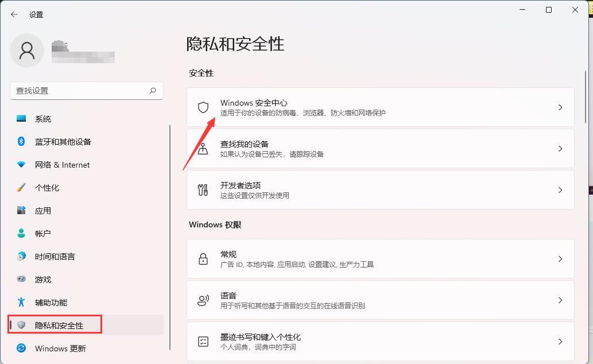The image size is (593, 364).
Task: Click the 辅助功能 accessibility figure icon
Action: [x=21, y=302]
